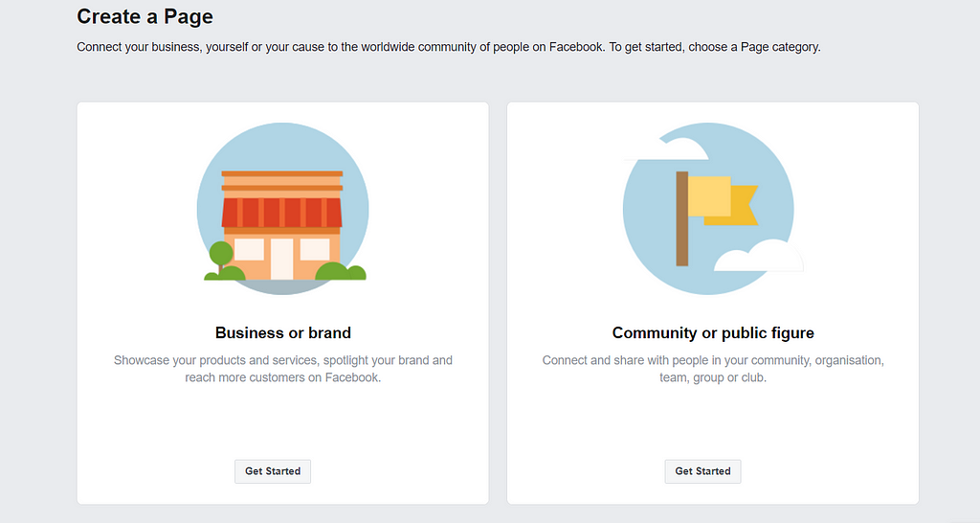
Task: Click the shop's left window
Action: tap(250, 249)
